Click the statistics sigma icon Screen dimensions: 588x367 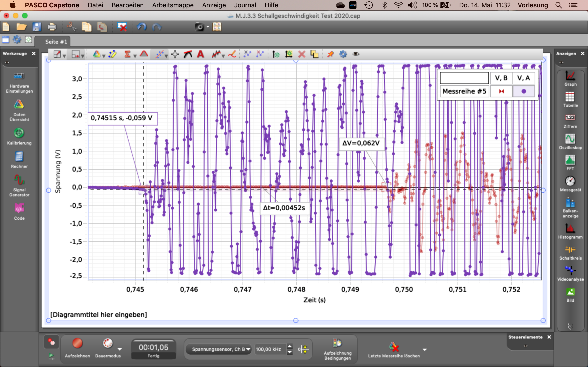[127, 54]
